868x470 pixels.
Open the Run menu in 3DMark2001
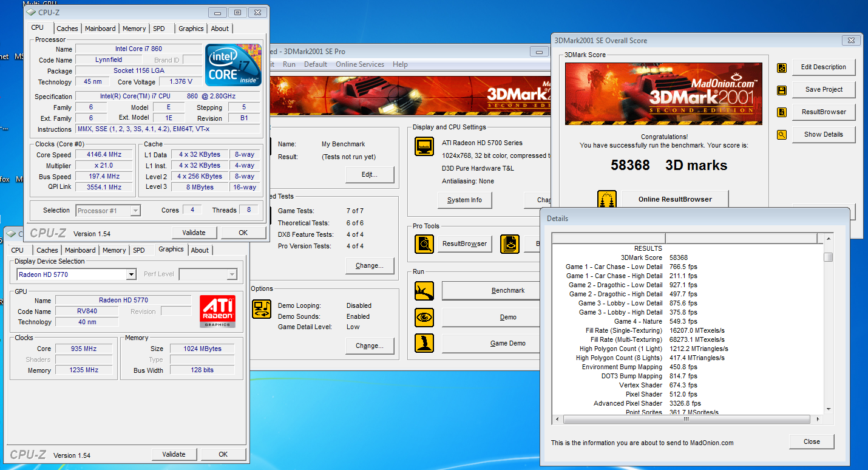click(290, 64)
